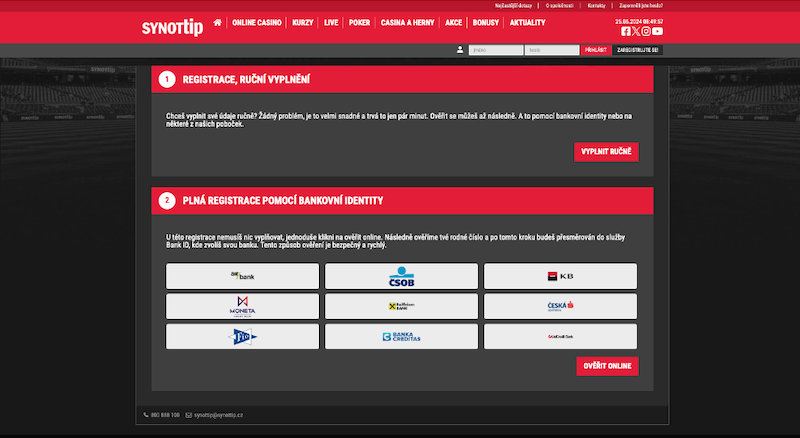Click the 800 888 100 phone number
The image size is (800, 438).
coord(165,415)
